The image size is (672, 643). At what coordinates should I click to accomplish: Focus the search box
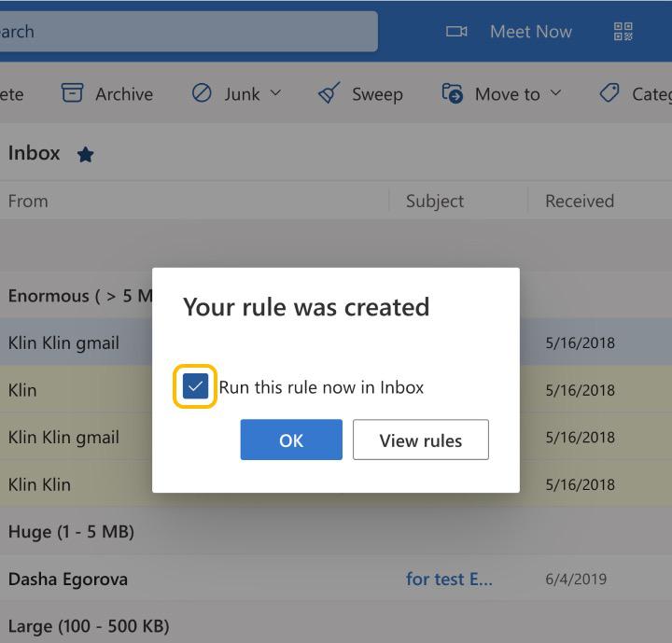[189, 32]
